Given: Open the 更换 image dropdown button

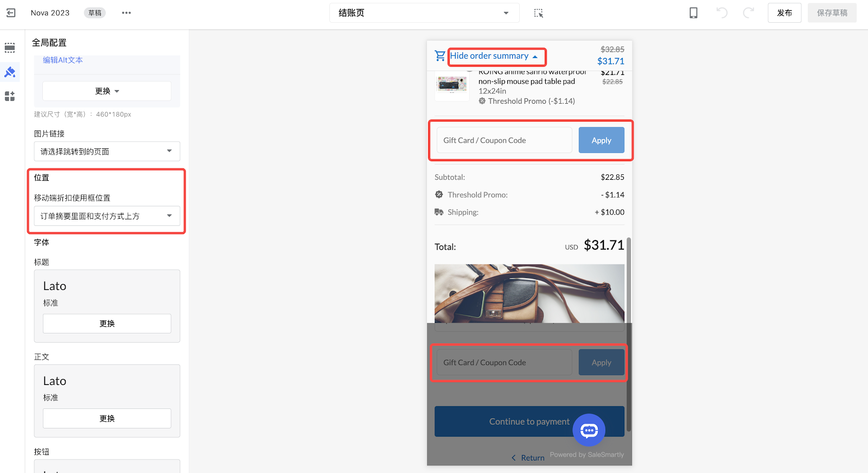Looking at the screenshot, I should click(107, 91).
